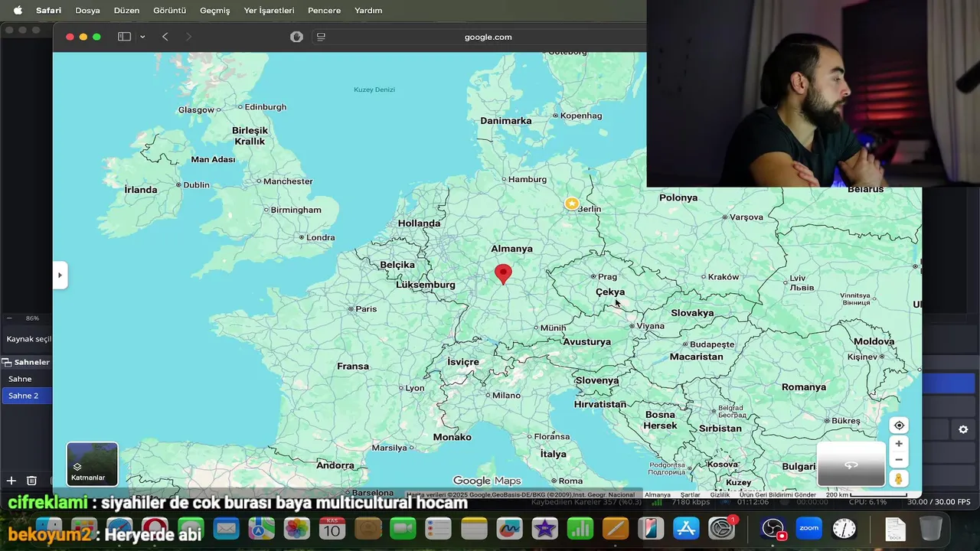Click the Paris city label on map
980x551 pixels.
coord(366,309)
